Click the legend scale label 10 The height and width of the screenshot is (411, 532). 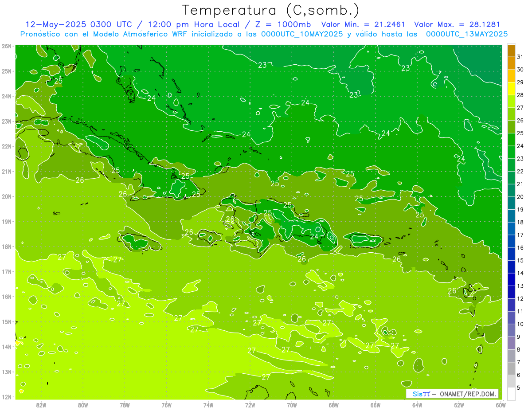(x=520, y=324)
